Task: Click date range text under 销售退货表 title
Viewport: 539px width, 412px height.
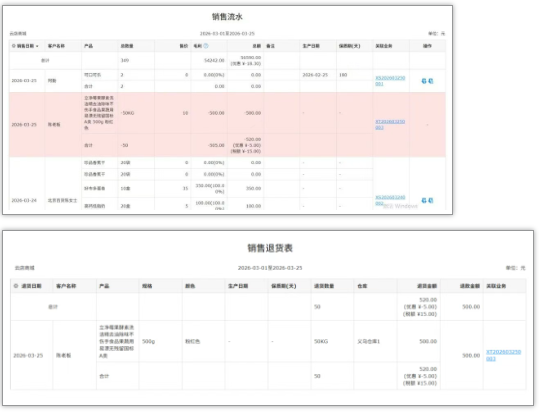Action: 270,268
